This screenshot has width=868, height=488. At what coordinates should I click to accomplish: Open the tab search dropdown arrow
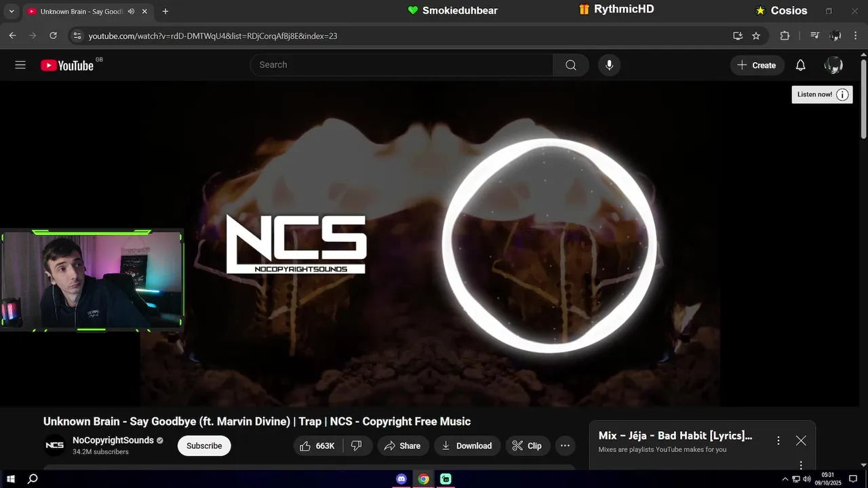[11, 12]
